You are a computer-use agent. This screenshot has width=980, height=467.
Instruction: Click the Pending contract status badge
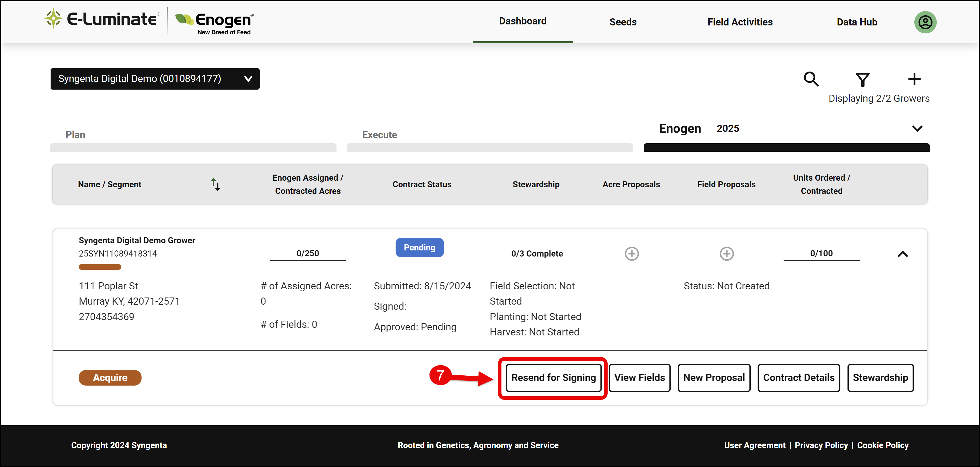[x=419, y=248]
